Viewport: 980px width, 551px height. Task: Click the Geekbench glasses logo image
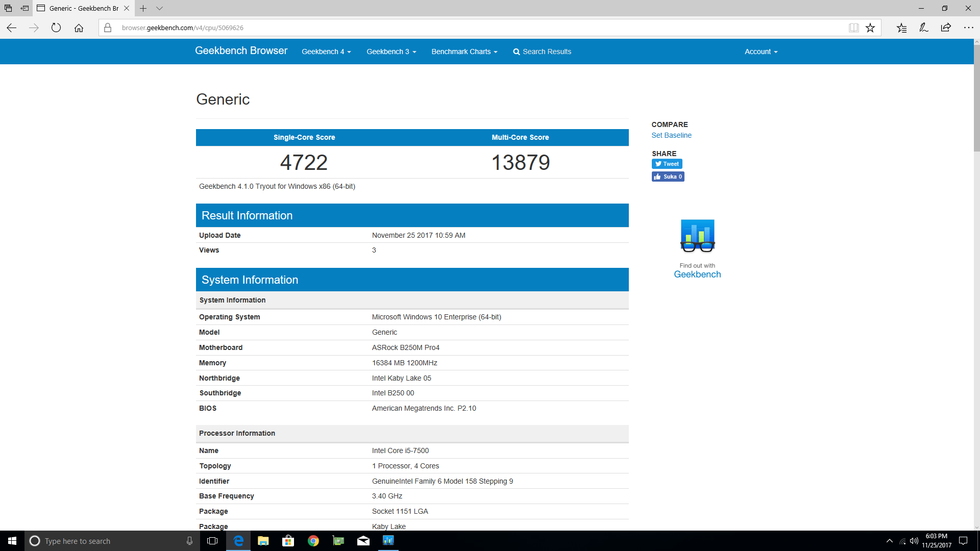pos(697,236)
